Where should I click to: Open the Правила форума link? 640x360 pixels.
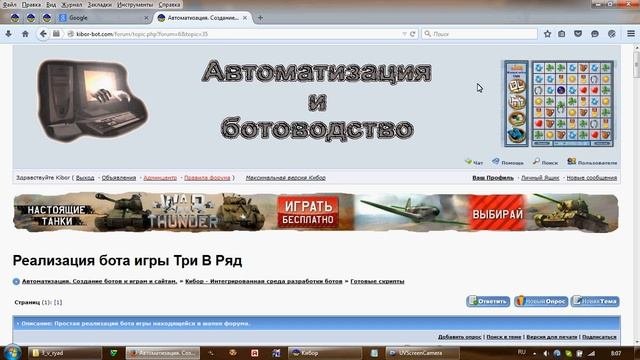pyautogui.click(x=207, y=178)
